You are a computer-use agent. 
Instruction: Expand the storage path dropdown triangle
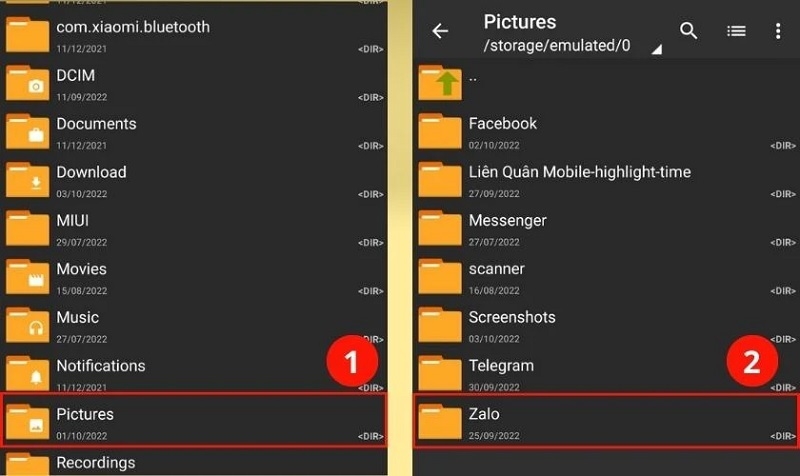tap(656, 48)
